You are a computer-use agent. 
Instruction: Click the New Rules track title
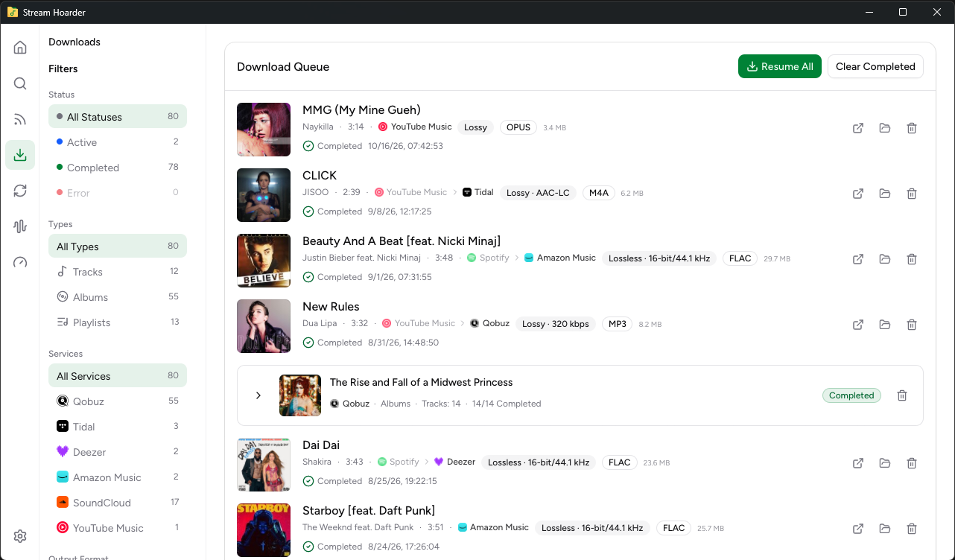331,306
